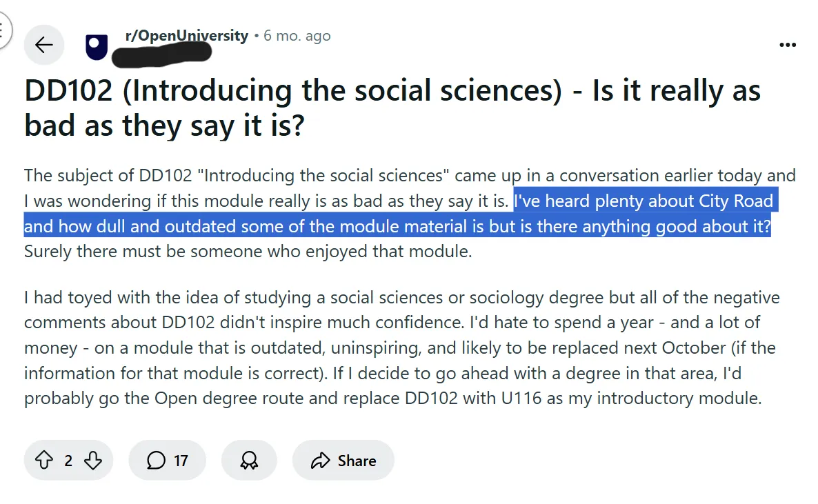Give an award using the award icon

point(249,461)
